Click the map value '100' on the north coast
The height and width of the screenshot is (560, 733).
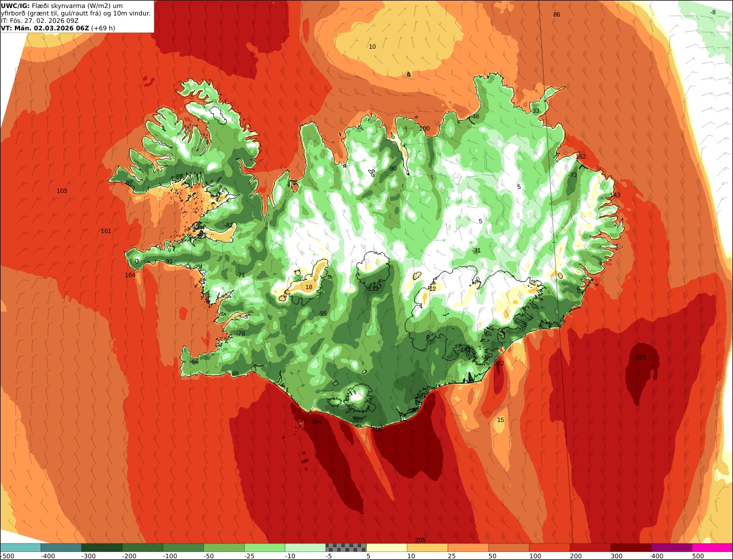(424, 128)
